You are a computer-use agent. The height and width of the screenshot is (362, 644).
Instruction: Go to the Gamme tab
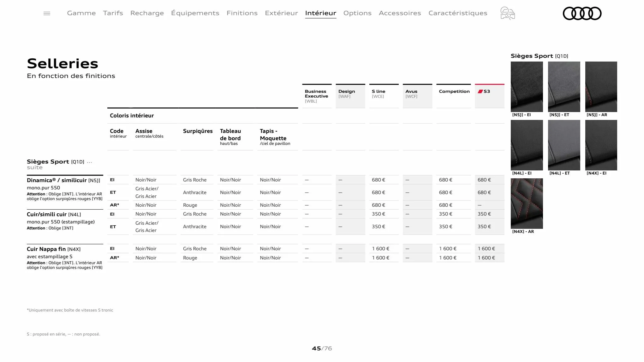(x=81, y=13)
